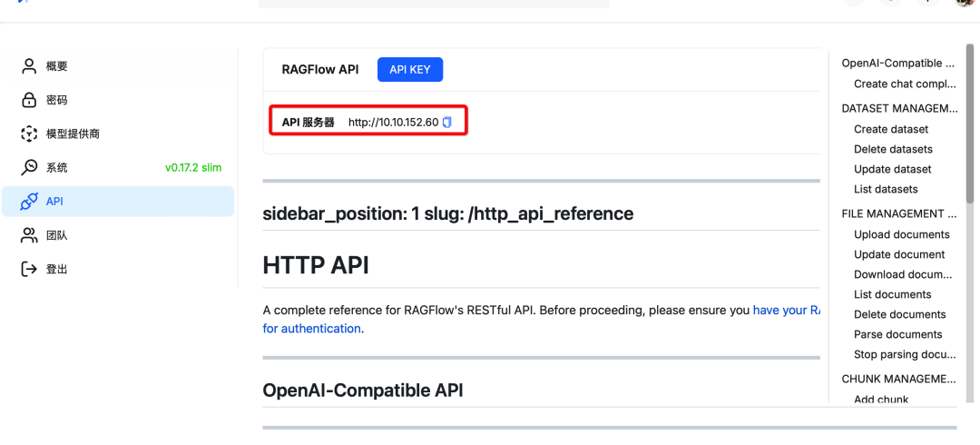Viewport: 980px width, 445px height.
Task: Jump to OpenAI-Compatible section in outline
Action: point(898,64)
